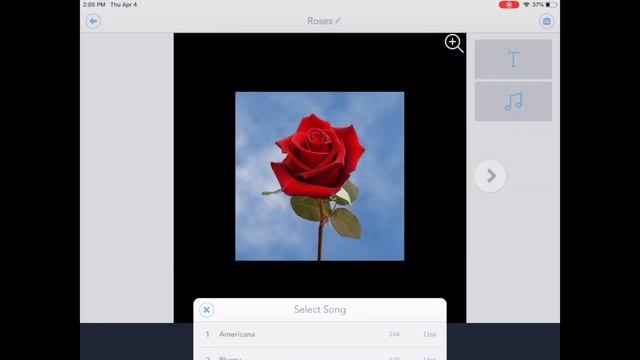
Task: Click the 2:04 duration of Americana
Action: 394,334
